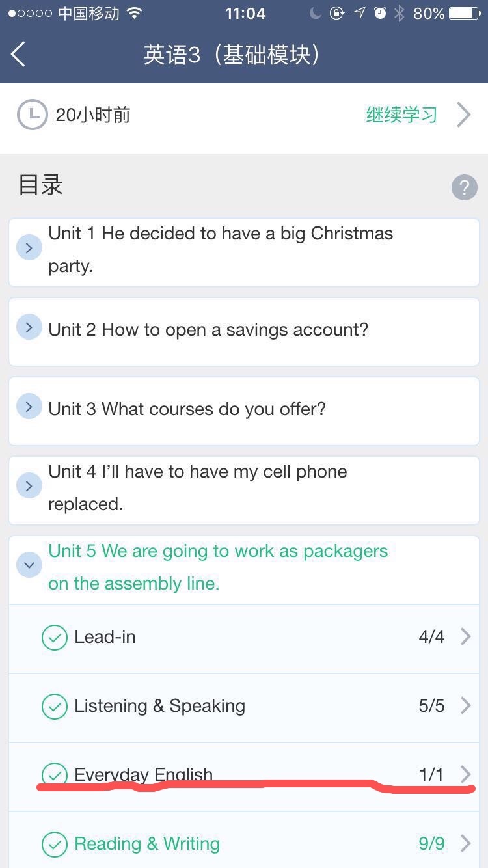Open Unit 3 What courses do you offer

187,409
